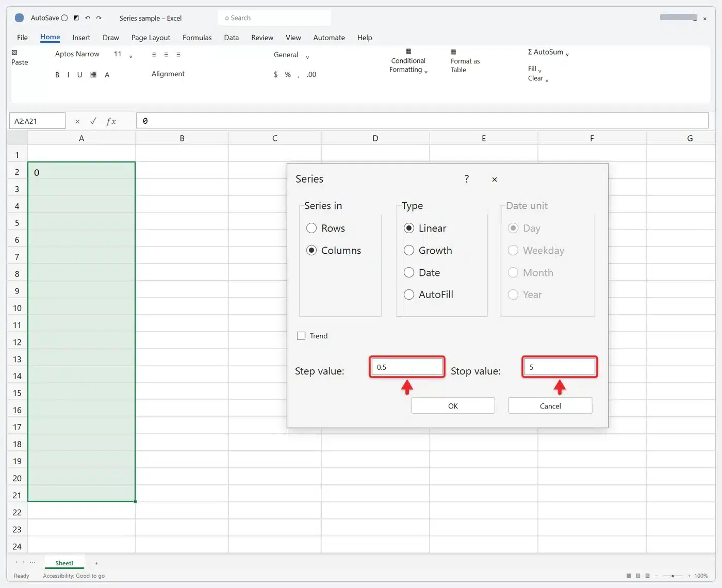Click OK in the Series dialog
The width and height of the screenshot is (722, 588).
click(453, 406)
